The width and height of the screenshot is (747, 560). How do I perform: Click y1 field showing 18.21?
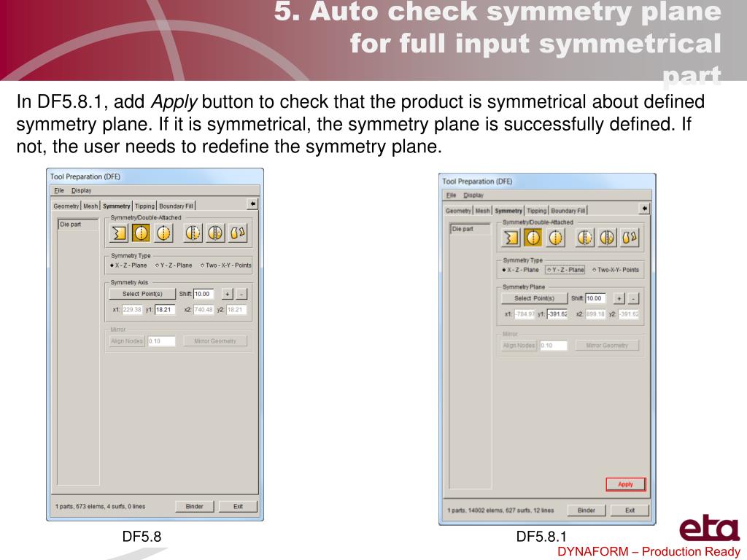pyautogui.click(x=165, y=309)
